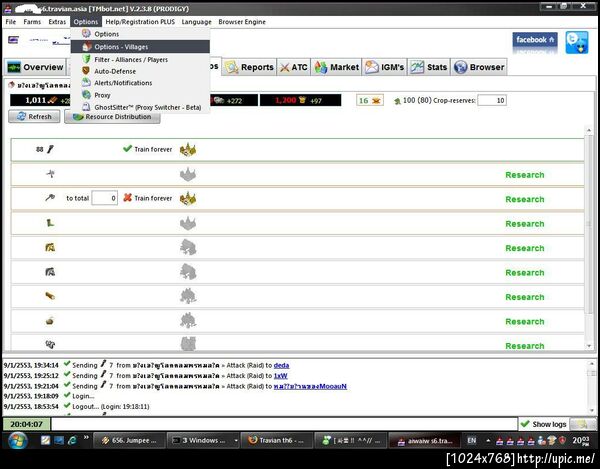Viewport: 600px width, 469px height.
Task: Open GhostSitter Proxy Switcher Beta entry
Action: pos(140,107)
